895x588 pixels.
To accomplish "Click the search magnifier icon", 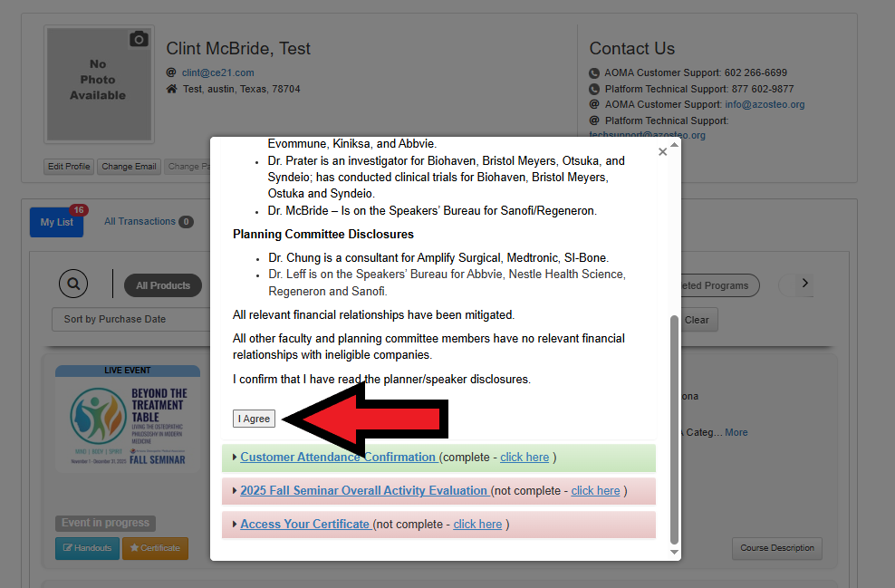I will [x=73, y=284].
